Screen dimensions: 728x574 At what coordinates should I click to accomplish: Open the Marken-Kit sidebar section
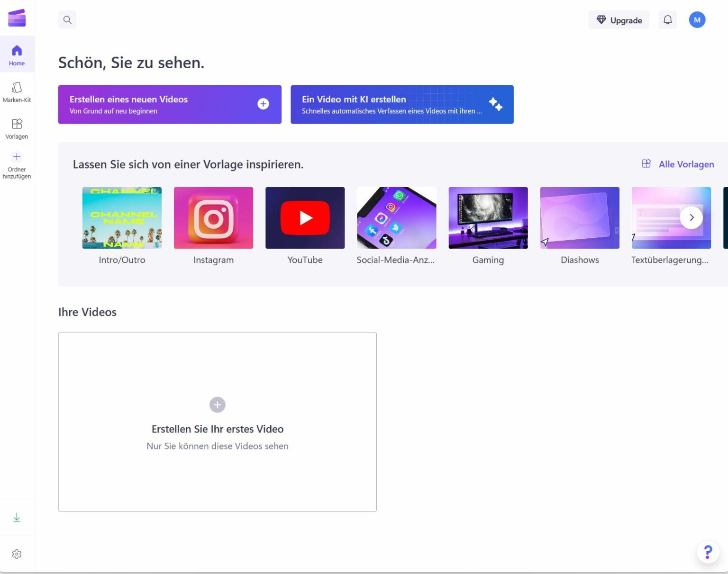17,91
